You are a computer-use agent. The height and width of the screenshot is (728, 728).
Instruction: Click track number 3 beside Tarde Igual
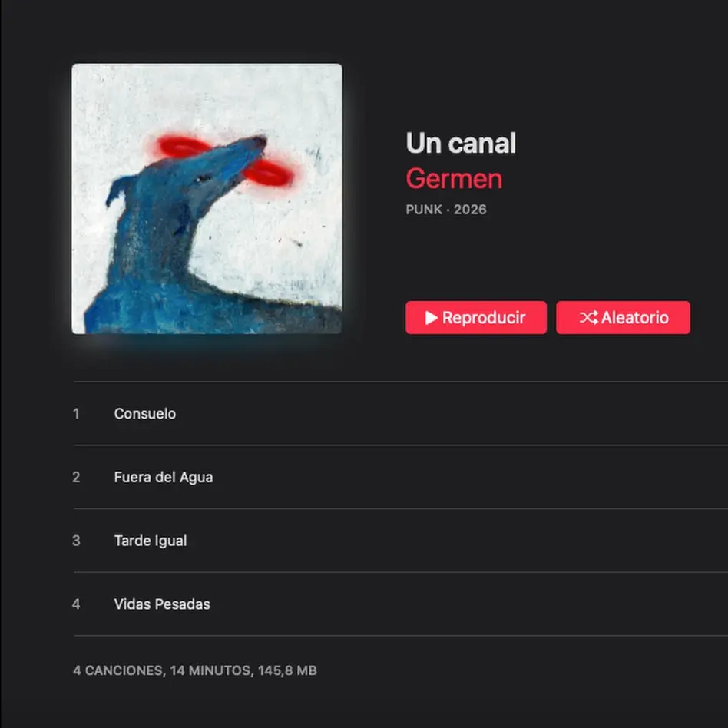tap(76, 541)
